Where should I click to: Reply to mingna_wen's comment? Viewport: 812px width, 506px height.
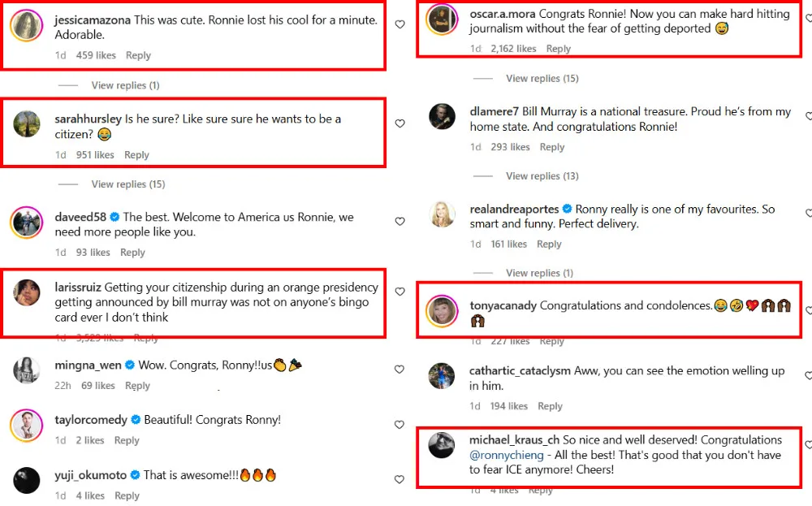[x=137, y=386]
